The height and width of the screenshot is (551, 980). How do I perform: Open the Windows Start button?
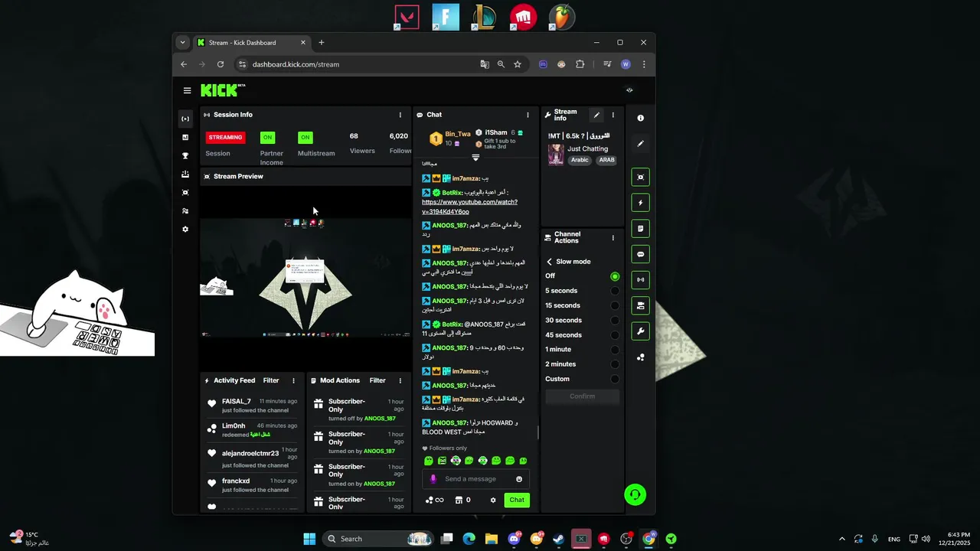coord(309,539)
